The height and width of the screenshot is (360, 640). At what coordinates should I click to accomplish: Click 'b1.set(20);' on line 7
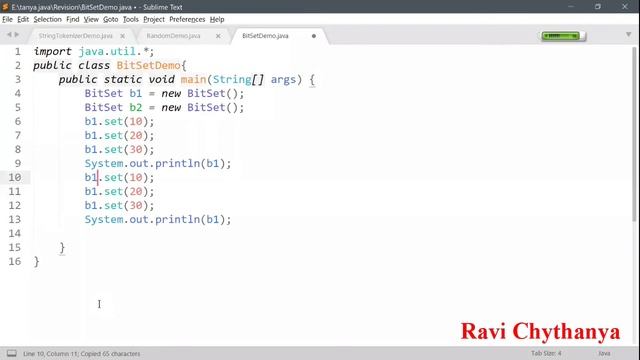click(120, 136)
